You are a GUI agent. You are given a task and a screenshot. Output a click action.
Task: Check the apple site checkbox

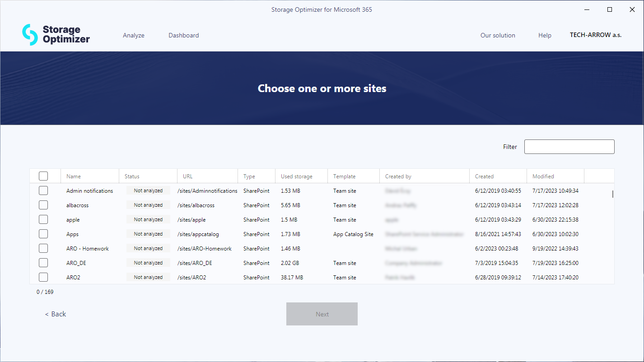(x=43, y=219)
